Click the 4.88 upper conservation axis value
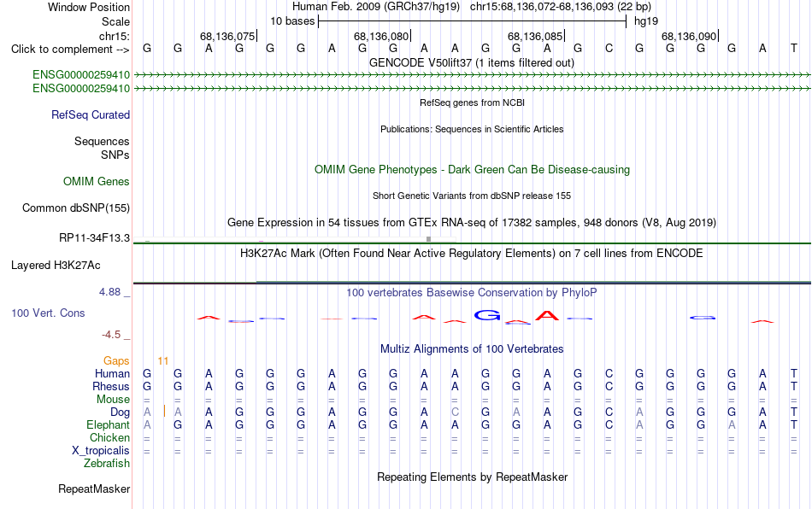Viewport: 812px width, 509px height. click(109, 292)
